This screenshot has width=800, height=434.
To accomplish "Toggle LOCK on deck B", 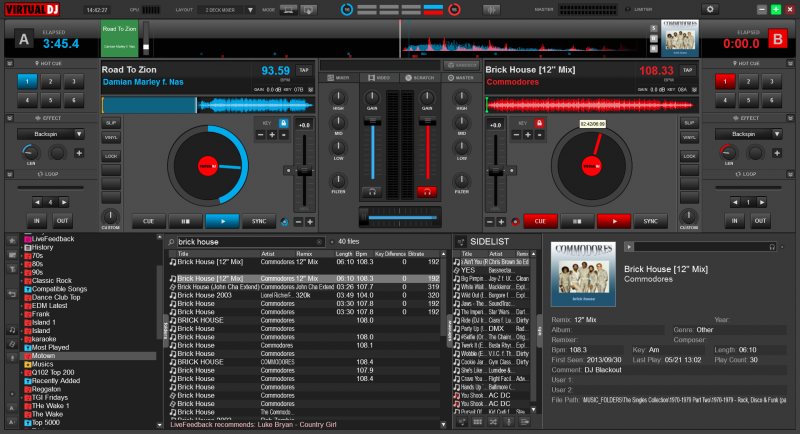I will [689, 156].
